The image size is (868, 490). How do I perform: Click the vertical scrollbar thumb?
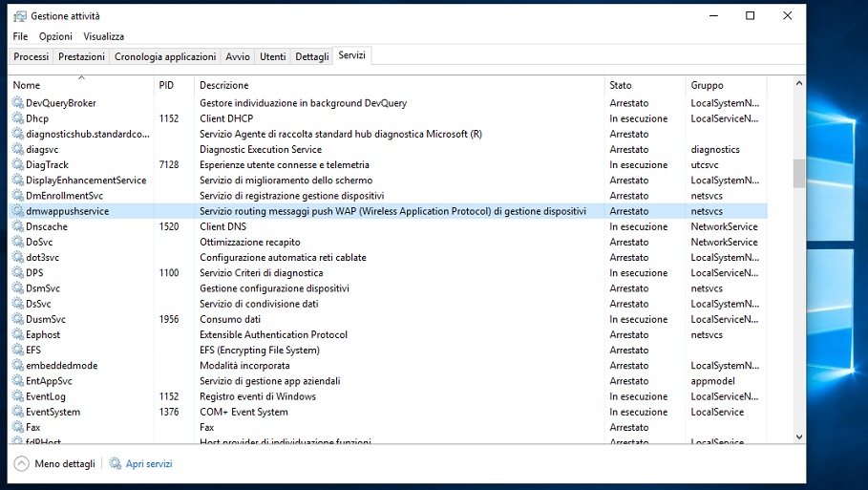[x=799, y=173]
